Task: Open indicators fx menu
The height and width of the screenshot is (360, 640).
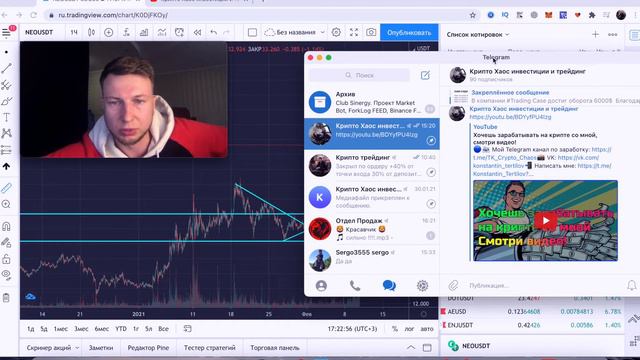Action: click(127, 32)
